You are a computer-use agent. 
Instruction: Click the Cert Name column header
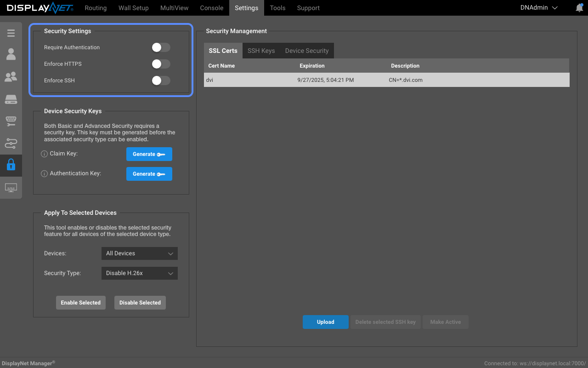coord(221,66)
